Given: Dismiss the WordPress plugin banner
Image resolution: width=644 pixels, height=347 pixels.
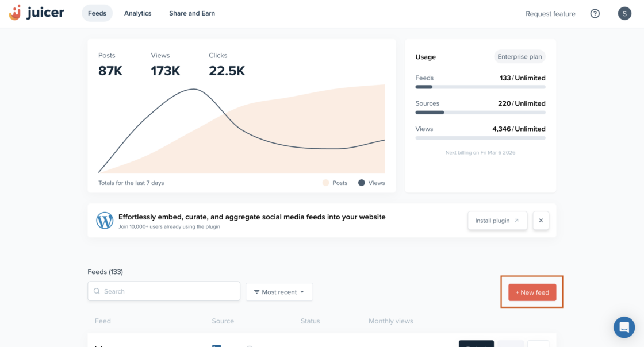Looking at the screenshot, I should 540,221.
